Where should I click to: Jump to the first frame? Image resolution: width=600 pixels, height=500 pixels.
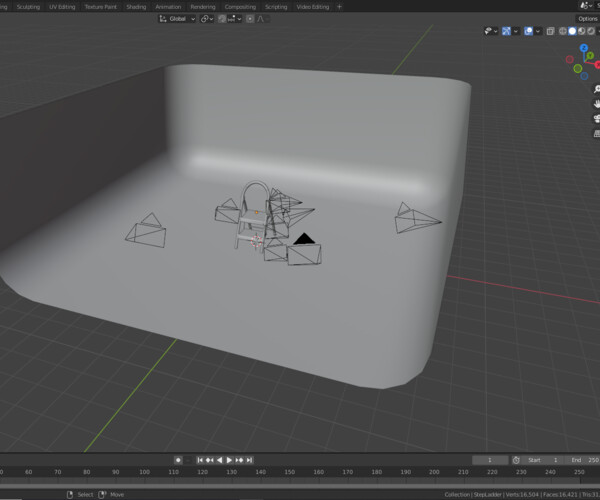[x=200, y=460]
